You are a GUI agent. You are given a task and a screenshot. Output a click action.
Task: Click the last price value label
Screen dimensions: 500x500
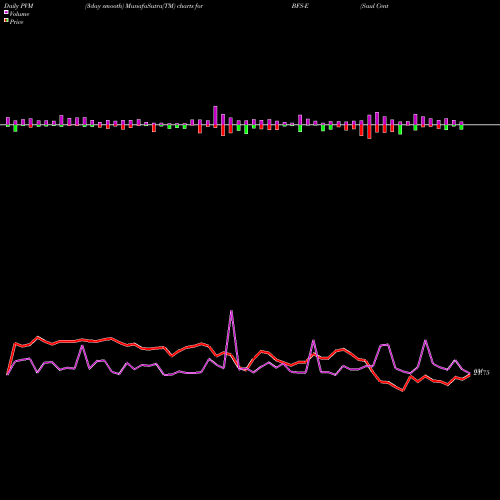pyautogui.click(x=481, y=373)
